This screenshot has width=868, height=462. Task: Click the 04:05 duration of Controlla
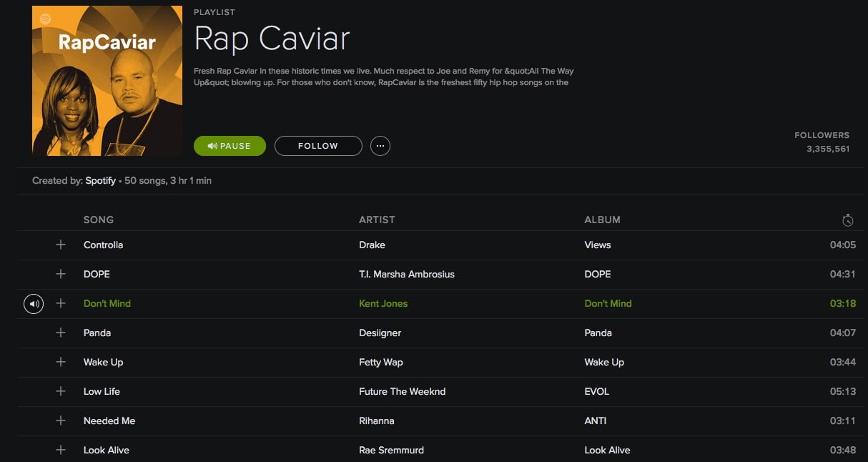[843, 245]
